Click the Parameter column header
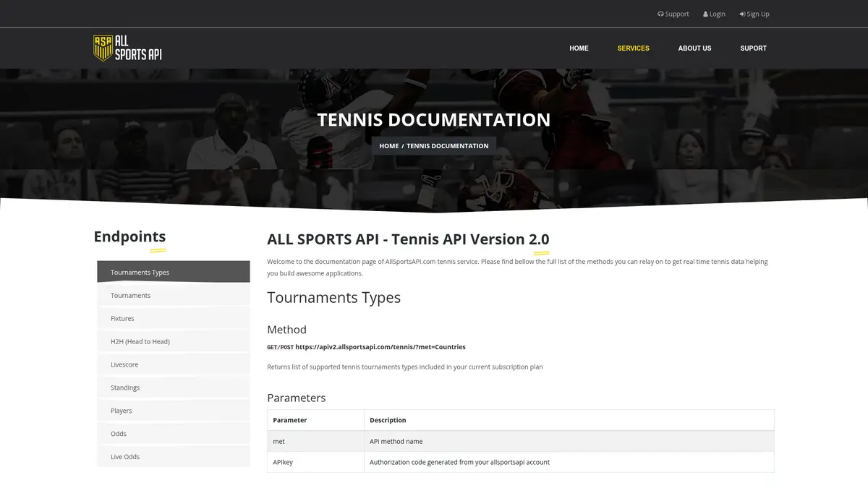 [x=315, y=420]
